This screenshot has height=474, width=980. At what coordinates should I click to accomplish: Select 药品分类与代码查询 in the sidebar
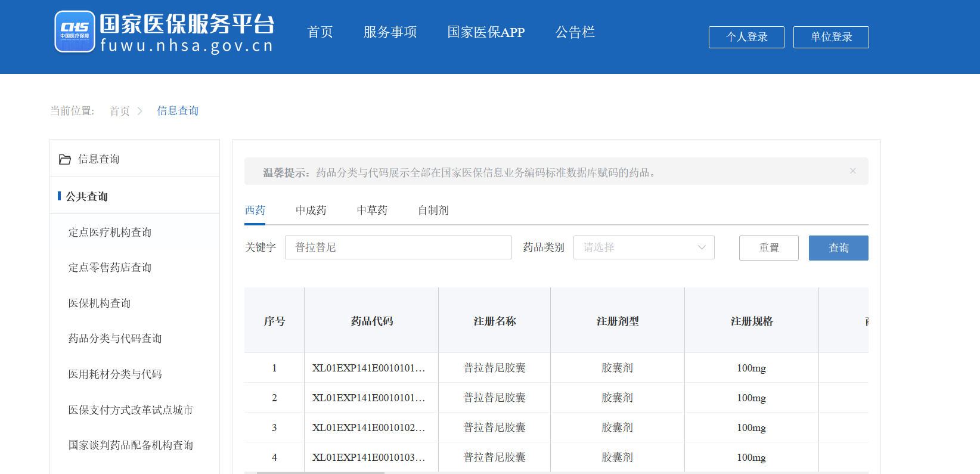click(115, 339)
